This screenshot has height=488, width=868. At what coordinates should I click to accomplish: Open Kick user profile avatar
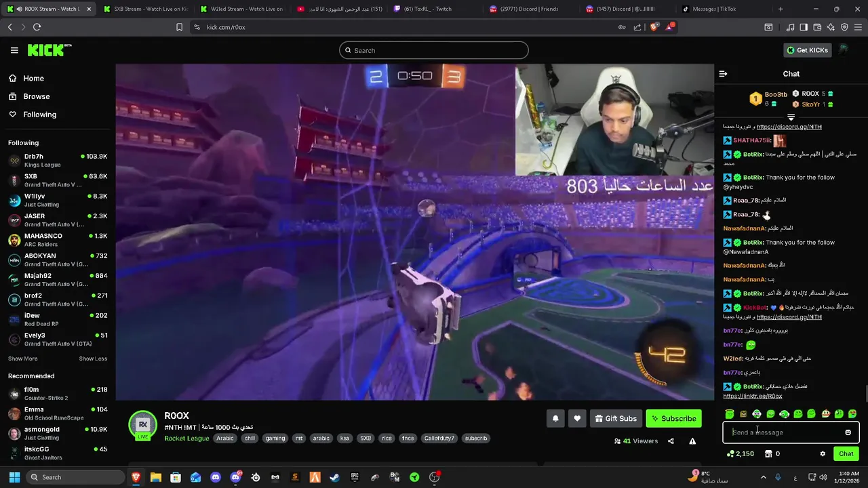(x=843, y=50)
